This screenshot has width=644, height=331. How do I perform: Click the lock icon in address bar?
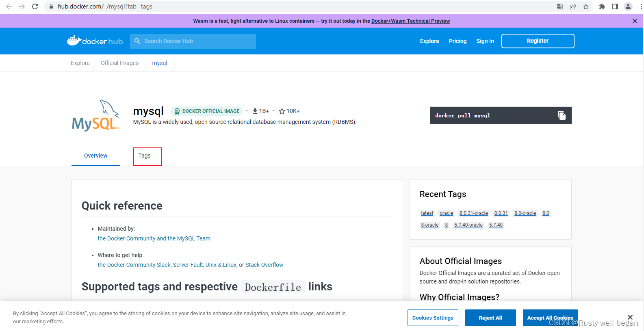(51, 6)
